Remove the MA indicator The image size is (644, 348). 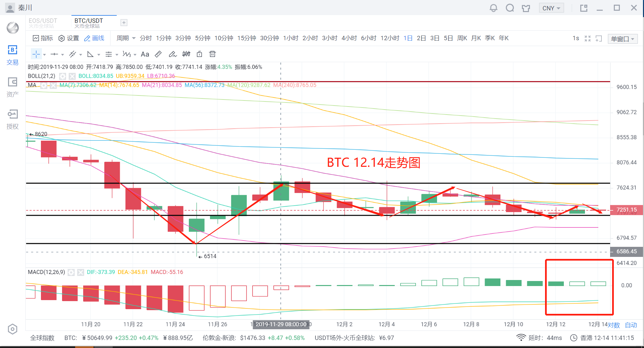[53, 85]
